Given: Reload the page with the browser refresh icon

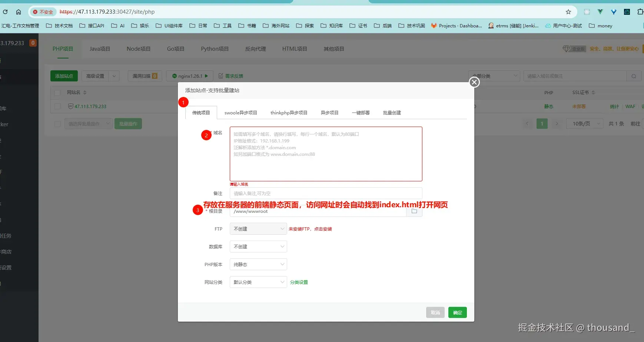Looking at the screenshot, I should coord(5,12).
